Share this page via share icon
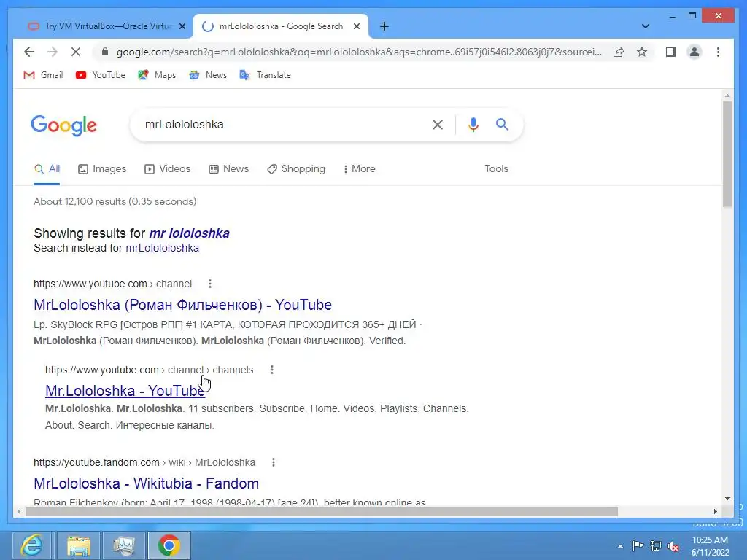The width and height of the screenshot is (747, 560). (619, 52)
